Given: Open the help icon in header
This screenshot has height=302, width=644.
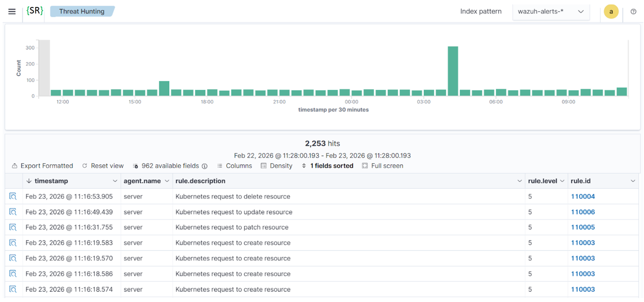Looking at the screenshot, I should point(633,11).
